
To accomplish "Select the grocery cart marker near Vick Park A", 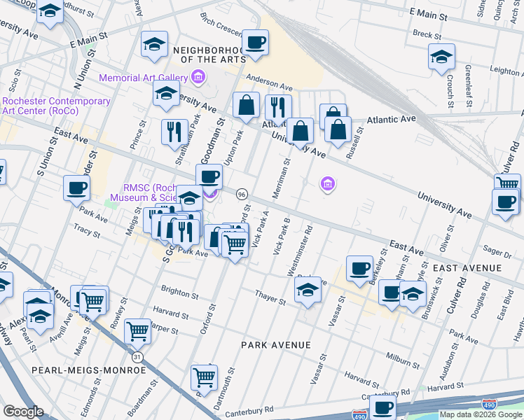I will (x=235, y=245).
